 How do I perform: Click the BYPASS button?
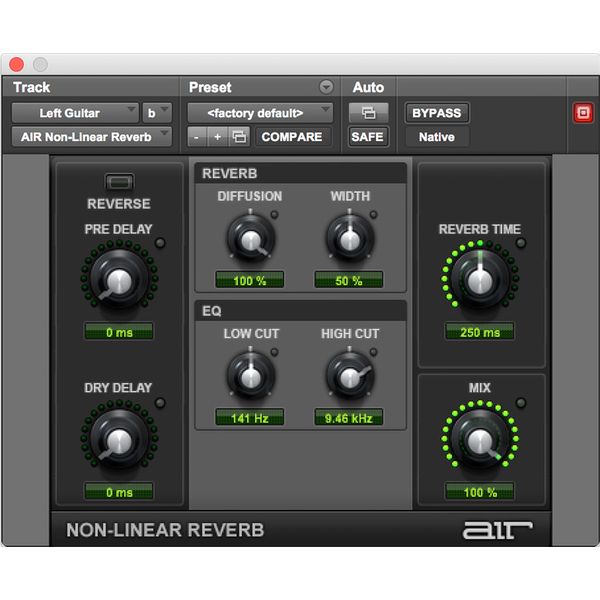point(437,113)
